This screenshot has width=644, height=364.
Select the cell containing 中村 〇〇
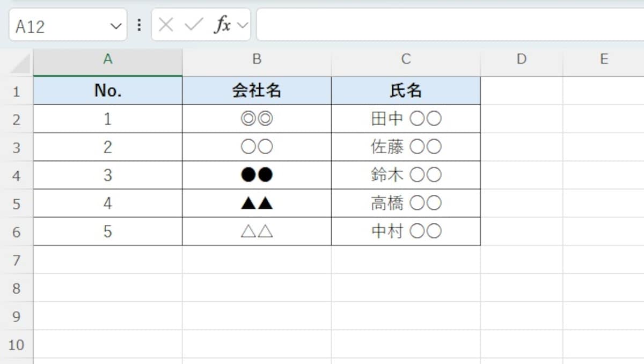coord(406,231)
